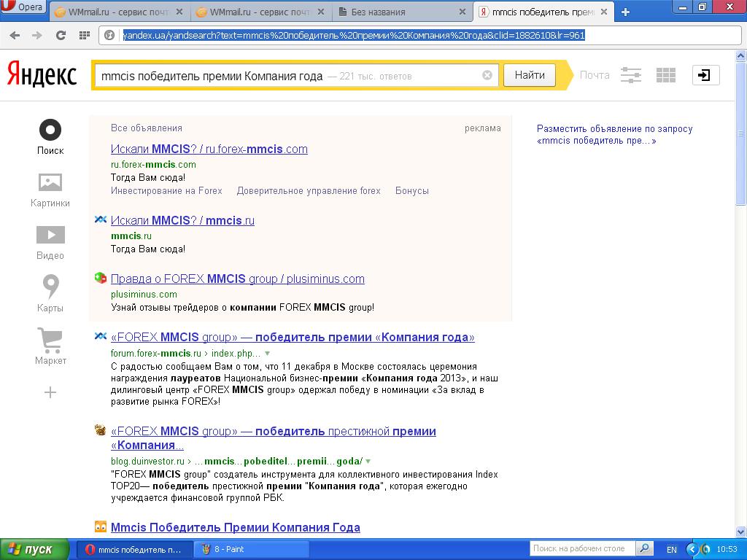
Task: Open the Speed Dial grid icon
Action: 85,35
